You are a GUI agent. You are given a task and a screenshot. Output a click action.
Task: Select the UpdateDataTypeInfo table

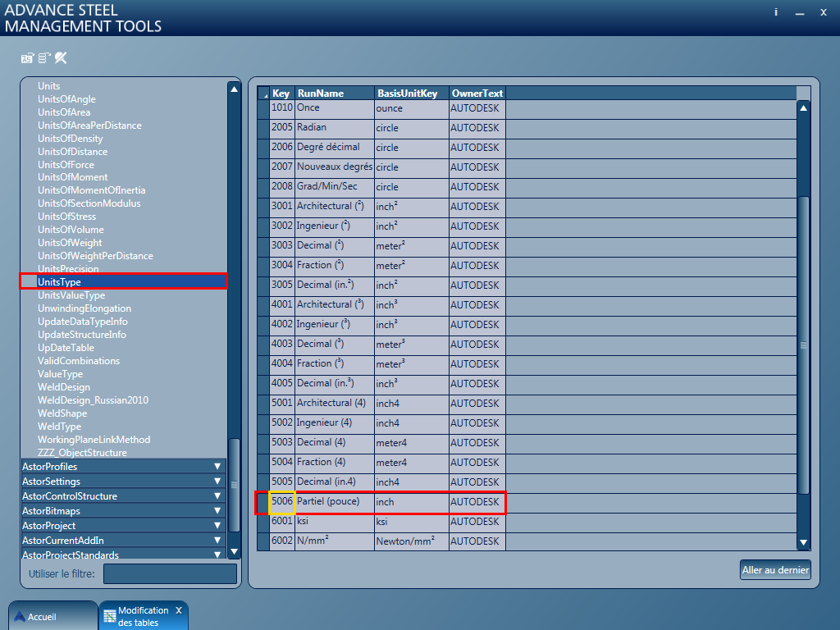click(x=83, y=322)
